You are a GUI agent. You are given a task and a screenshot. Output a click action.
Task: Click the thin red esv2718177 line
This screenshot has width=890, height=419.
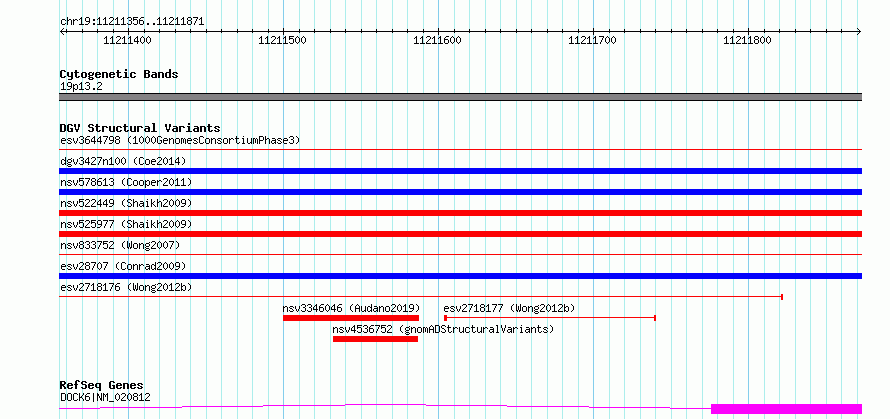click(550, 318)
